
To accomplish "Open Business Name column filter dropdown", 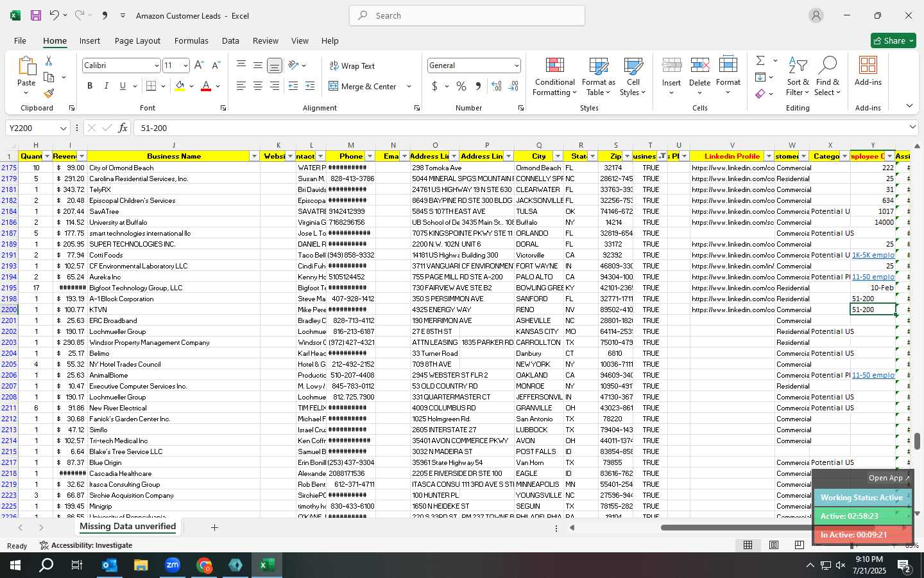I will [x=254, y=157].
